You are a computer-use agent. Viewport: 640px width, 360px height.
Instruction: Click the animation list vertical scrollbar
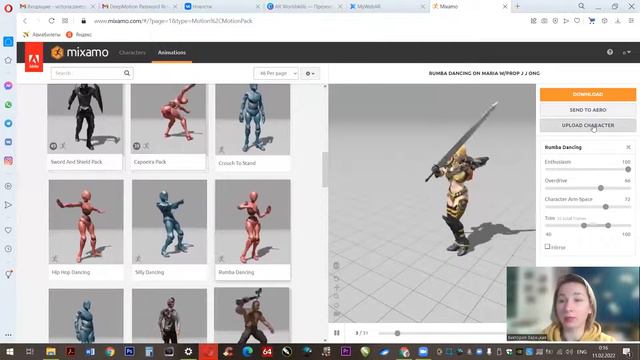325,169
